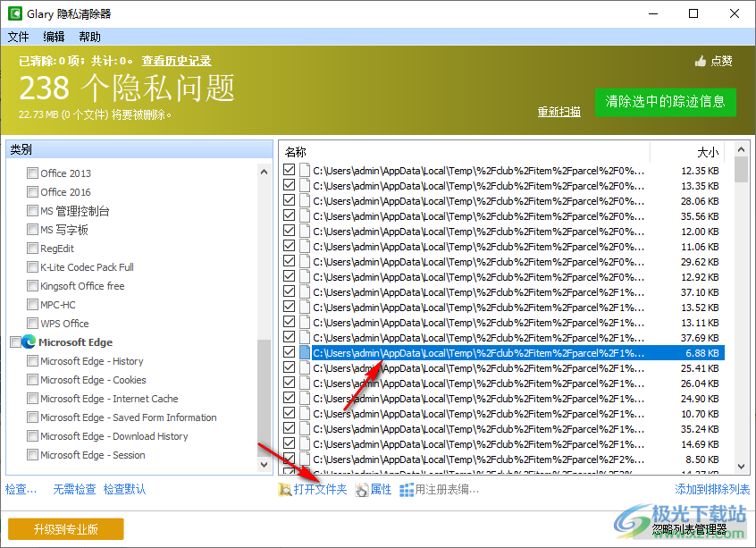Tick the MPC-HC checkbox
The image size is (756, 548).
pos(32,304)
